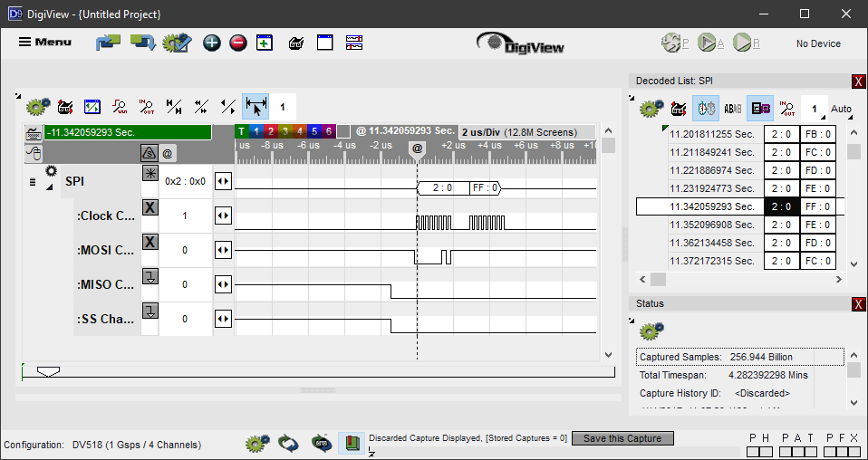Click the gear with pencil settings icon

(177, 43)
